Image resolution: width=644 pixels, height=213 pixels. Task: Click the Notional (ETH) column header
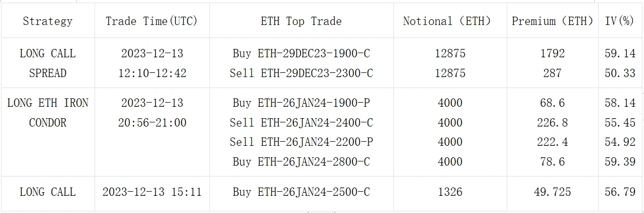click(450, 21)
